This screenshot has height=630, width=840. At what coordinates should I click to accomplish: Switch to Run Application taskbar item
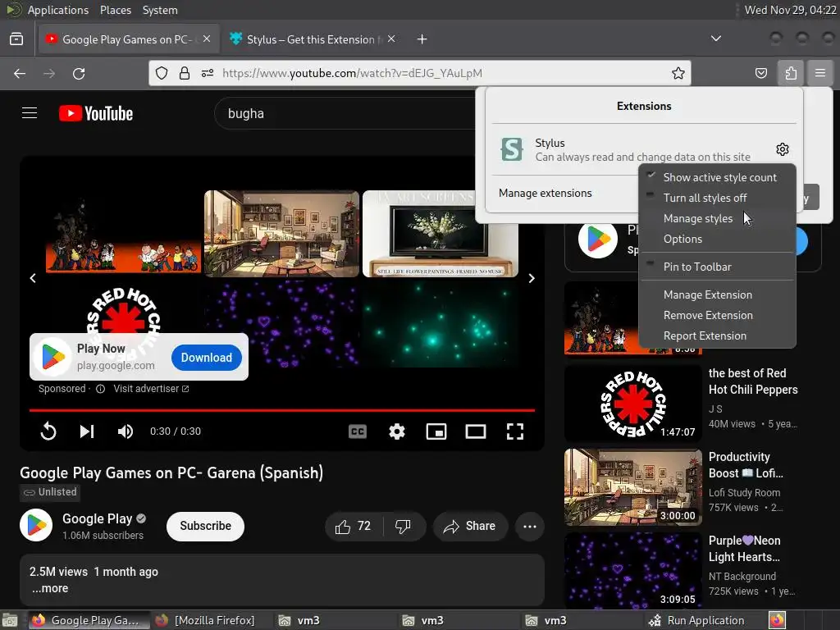pos(696,620)
